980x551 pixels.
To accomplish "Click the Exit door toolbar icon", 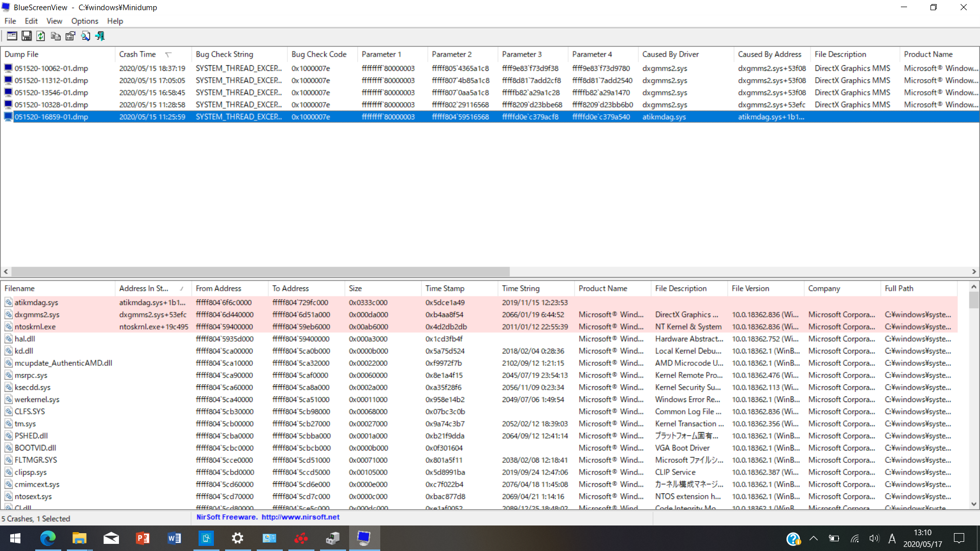I will (x=100, y=36).
